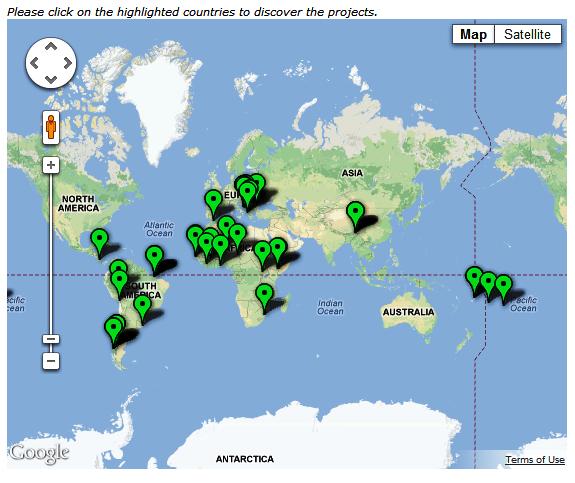Open the marker over Niger area in Africa
Viewport: 575px width, 483px height.
pyautogui.click(x=238, y=237)
